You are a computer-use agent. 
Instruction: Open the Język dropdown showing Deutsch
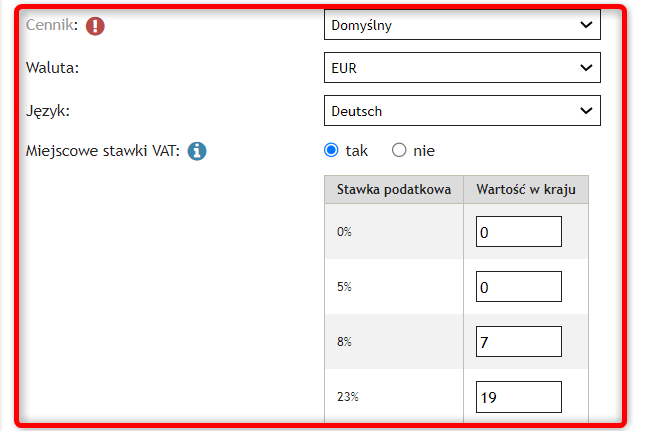tap(462, 111)
